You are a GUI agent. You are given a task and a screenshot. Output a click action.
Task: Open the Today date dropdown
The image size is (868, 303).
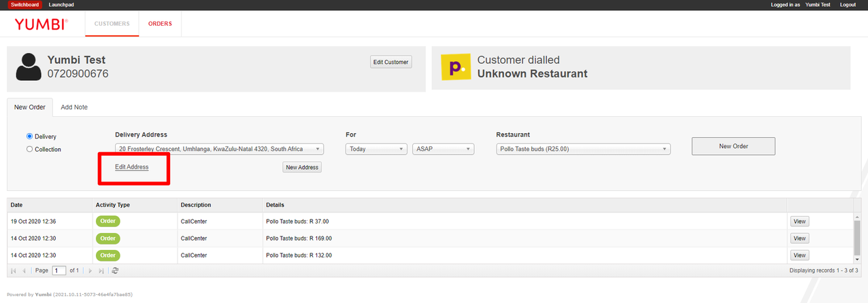pos(375,149)
